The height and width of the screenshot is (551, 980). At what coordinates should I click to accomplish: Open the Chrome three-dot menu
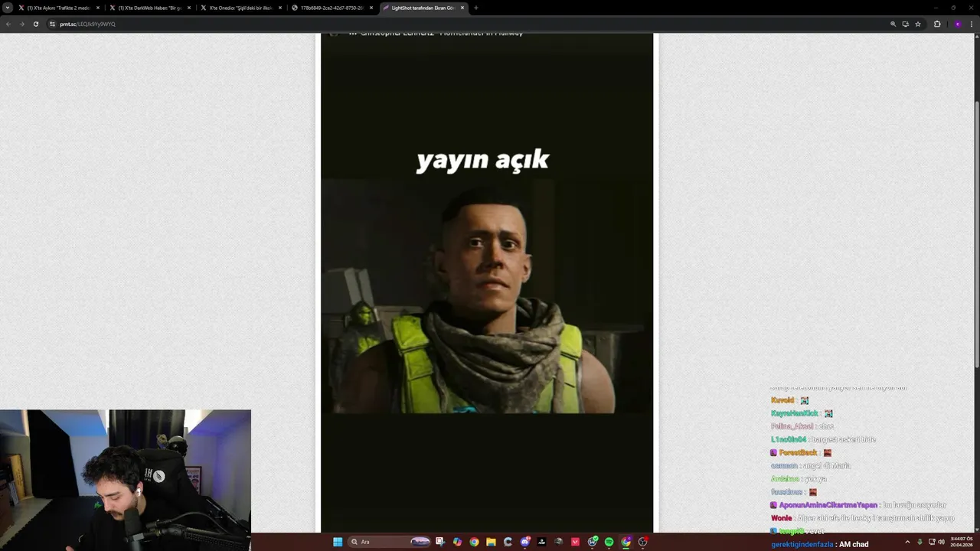[972, 24]
